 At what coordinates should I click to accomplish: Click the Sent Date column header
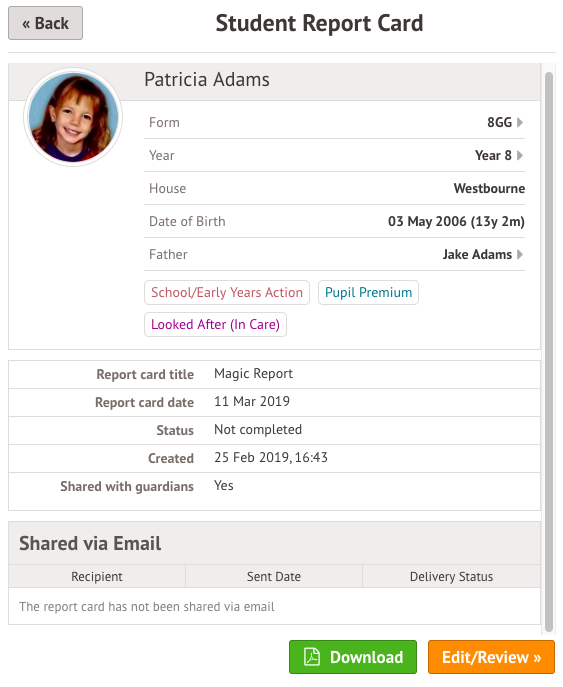coord(274,577)
